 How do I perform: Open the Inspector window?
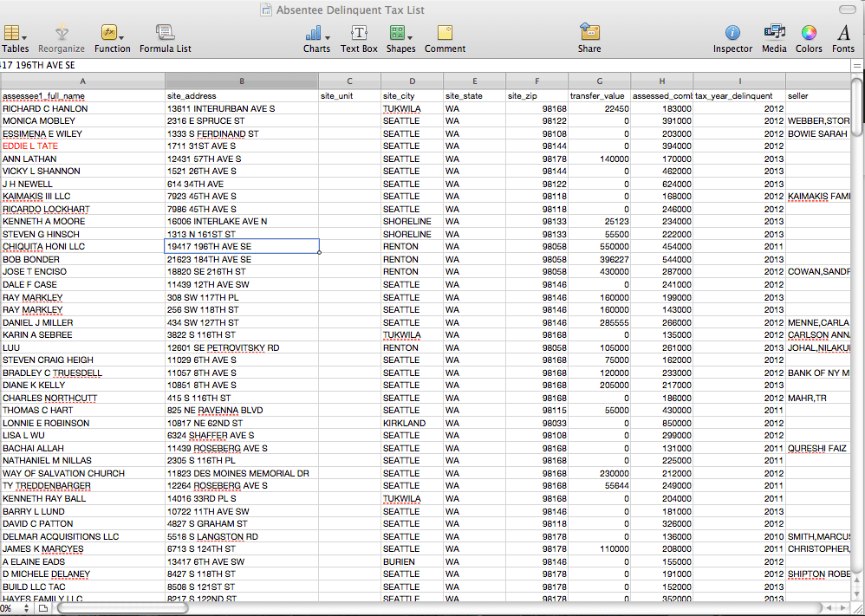tap(732, 38)
